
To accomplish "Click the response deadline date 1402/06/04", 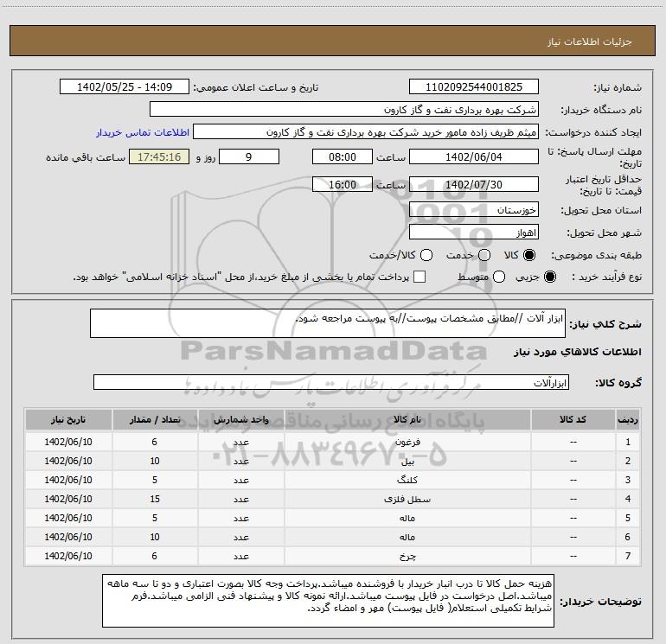I will [474, 156].
